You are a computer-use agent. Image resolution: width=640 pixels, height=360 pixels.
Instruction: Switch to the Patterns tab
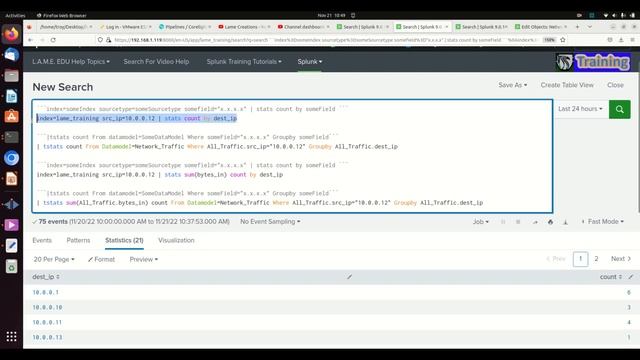click(78, 240)
